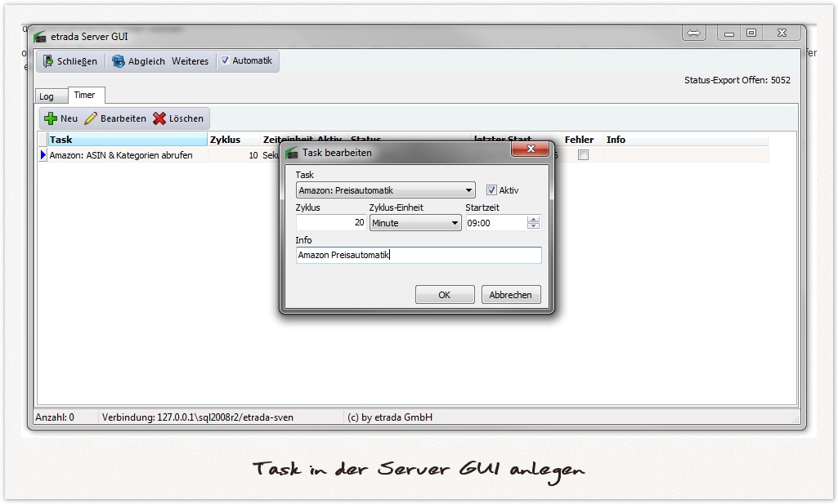Create a timer with the green Neu plus icon
The height and width of the screenshot is (504, 838).
click(x=49, y=118)
